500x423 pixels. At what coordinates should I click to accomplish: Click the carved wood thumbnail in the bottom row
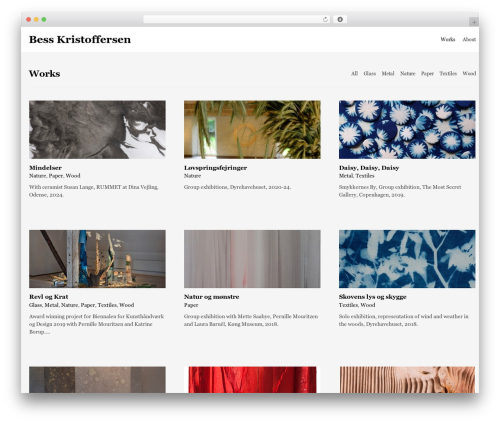click(407, 380)
